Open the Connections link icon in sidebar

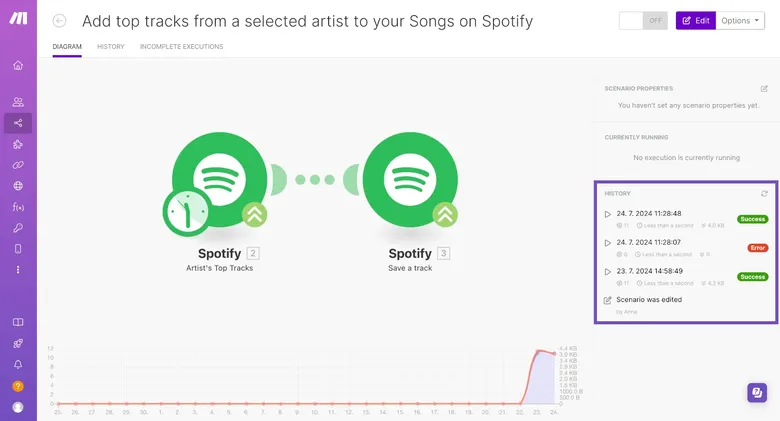click(18, 165)
